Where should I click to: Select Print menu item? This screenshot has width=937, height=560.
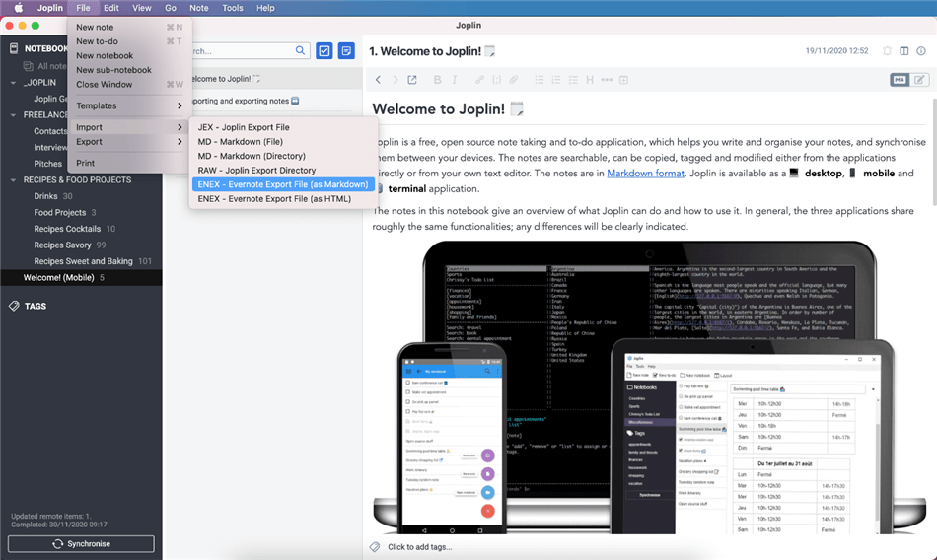coord(129,163)
